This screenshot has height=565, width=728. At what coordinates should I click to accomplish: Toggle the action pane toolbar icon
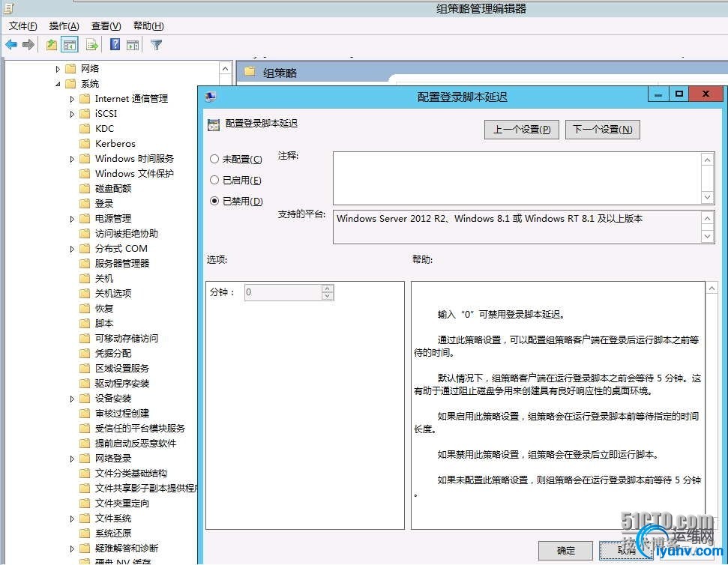point(133,45)
